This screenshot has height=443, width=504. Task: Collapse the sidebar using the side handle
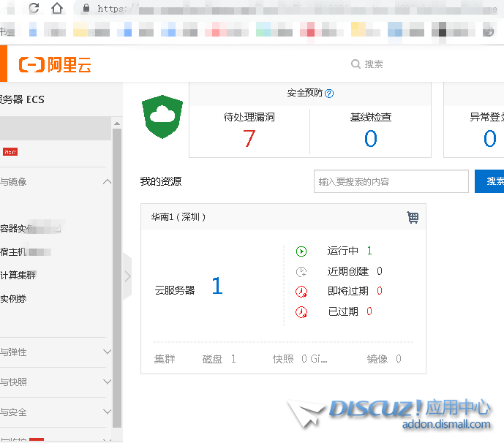click(127, 276)
